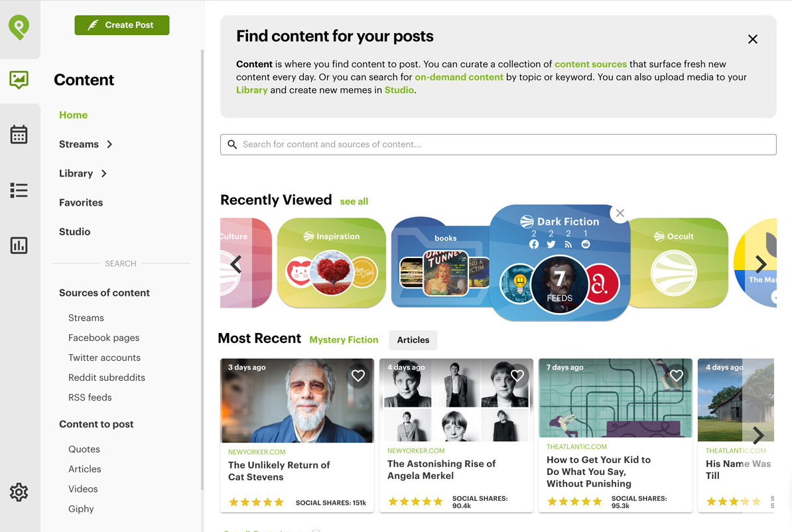Favorite the Angela Merkel article heart
The image size is (792, 532).
[517, 375]
